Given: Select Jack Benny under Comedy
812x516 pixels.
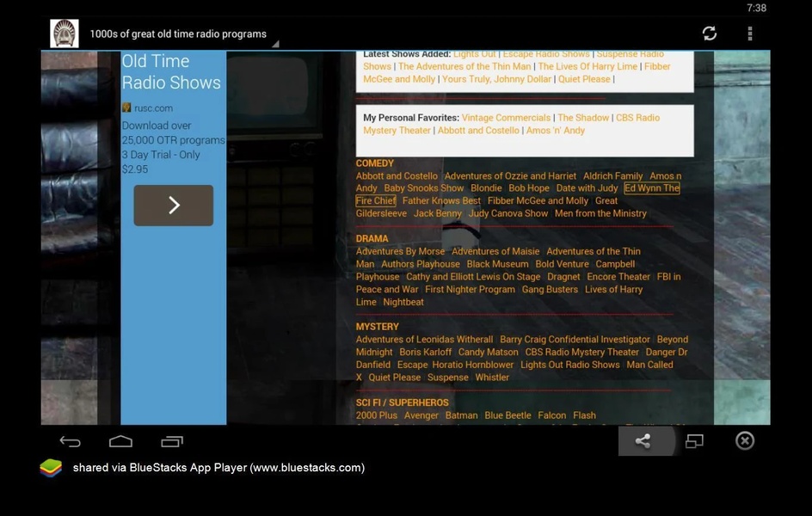Looking at the screenshot, I should (x=438, y=213).
